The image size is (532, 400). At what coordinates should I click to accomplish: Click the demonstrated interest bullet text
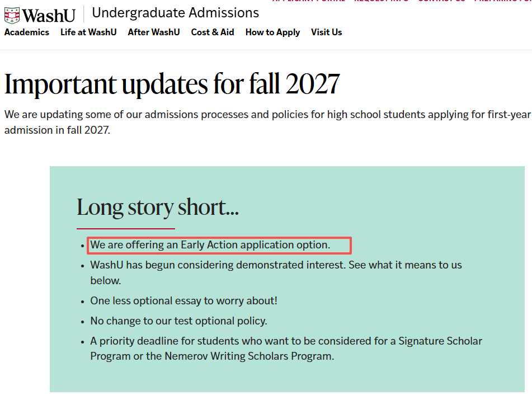pos(276,273)
